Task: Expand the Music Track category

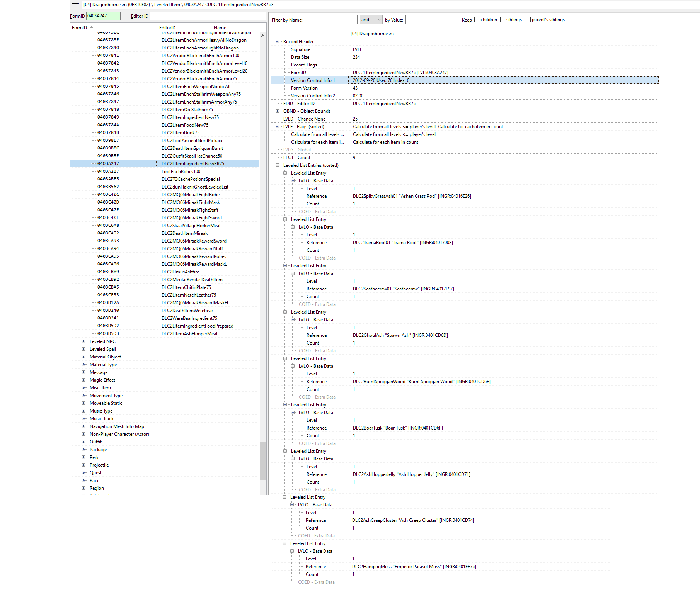Action: coord(84,419)
